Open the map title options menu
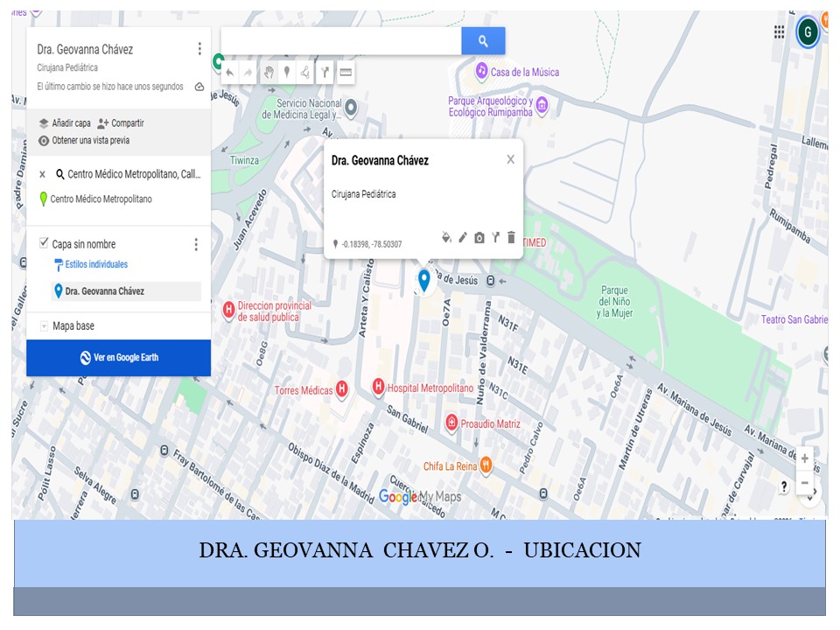The height and width of the screenshot is (630, 840). pyautogui.click(x=199, y=49)
